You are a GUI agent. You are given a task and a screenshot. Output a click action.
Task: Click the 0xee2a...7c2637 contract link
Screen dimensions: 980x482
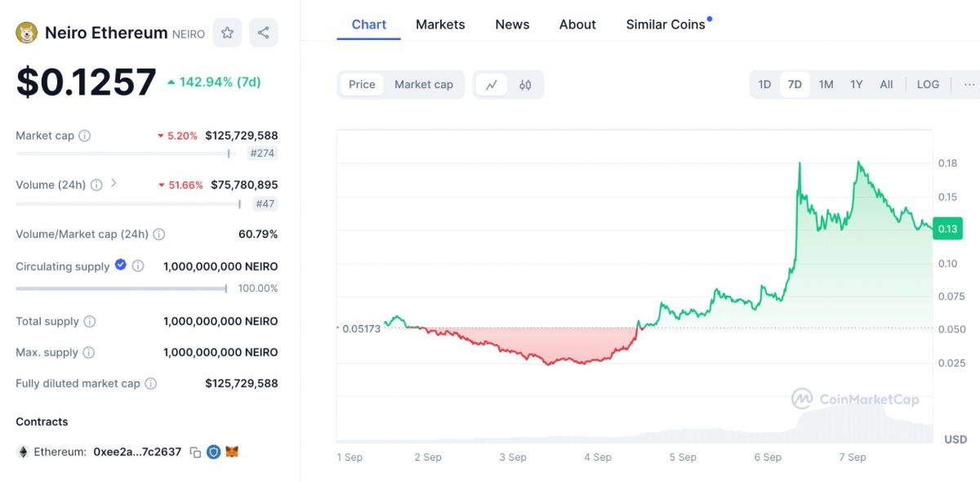[x=137, y=452]
